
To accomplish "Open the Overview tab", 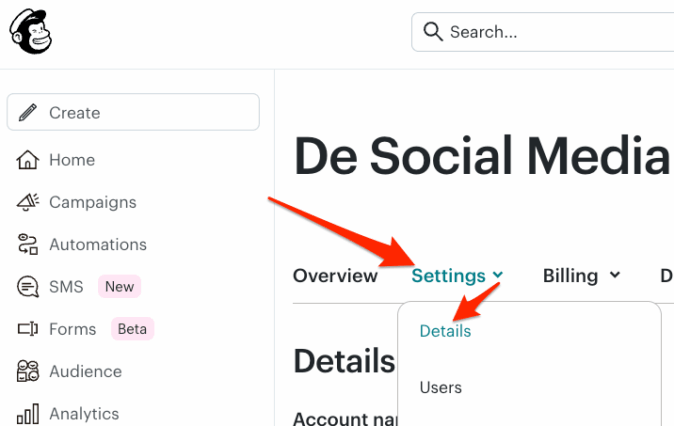I will (x=335, y=276).
